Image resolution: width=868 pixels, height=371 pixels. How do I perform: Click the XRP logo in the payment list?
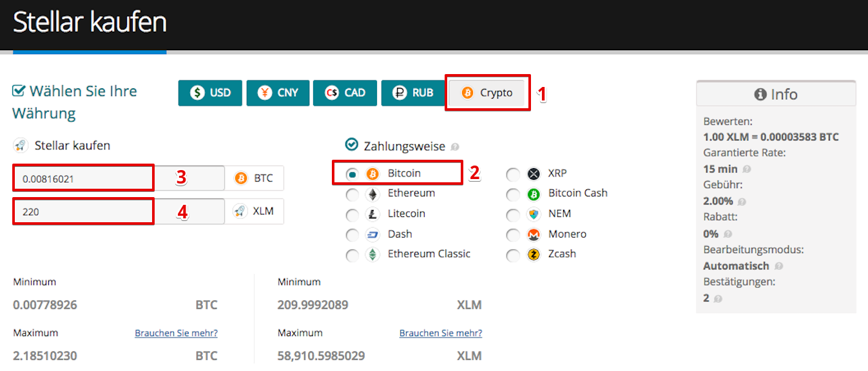pos(533,174)
